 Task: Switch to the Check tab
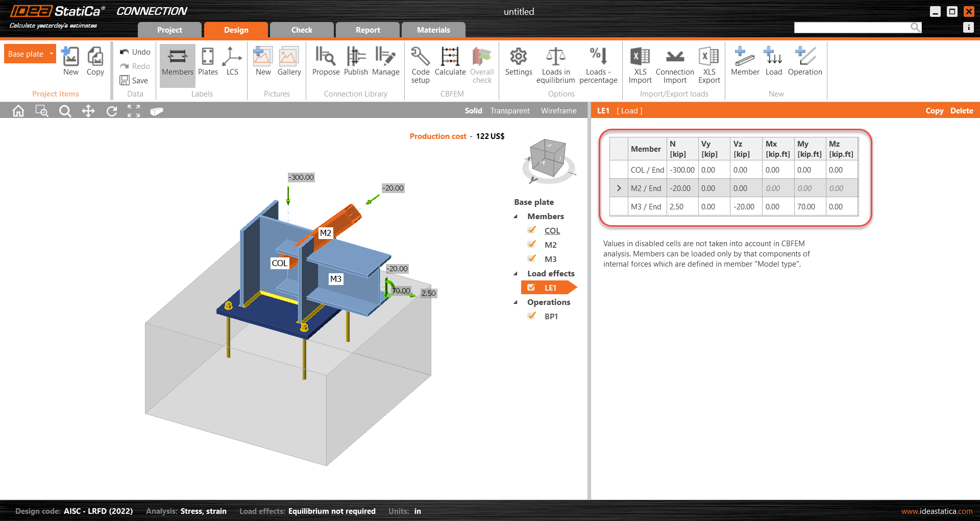301,30
